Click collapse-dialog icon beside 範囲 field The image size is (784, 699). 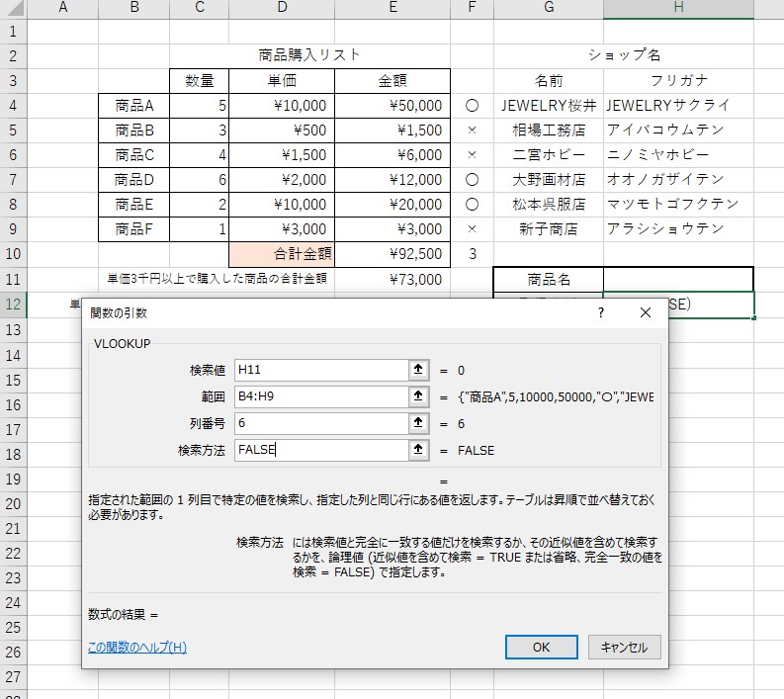(419, 396)
